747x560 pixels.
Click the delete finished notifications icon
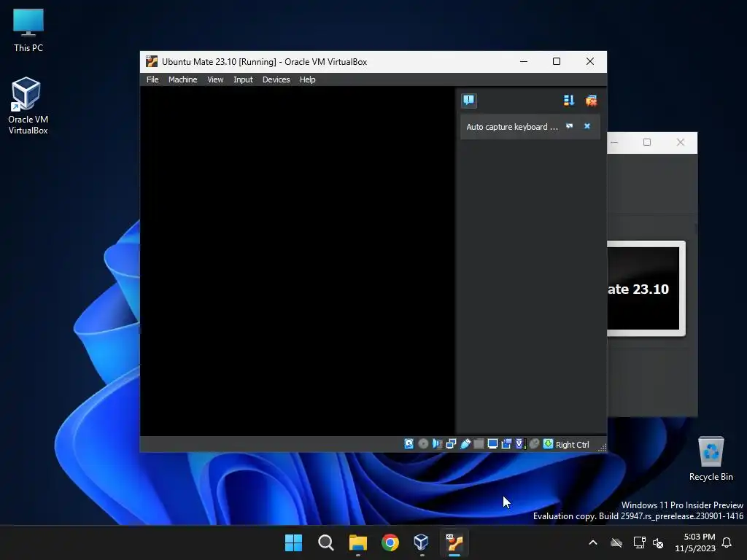(x=591, y=101)
